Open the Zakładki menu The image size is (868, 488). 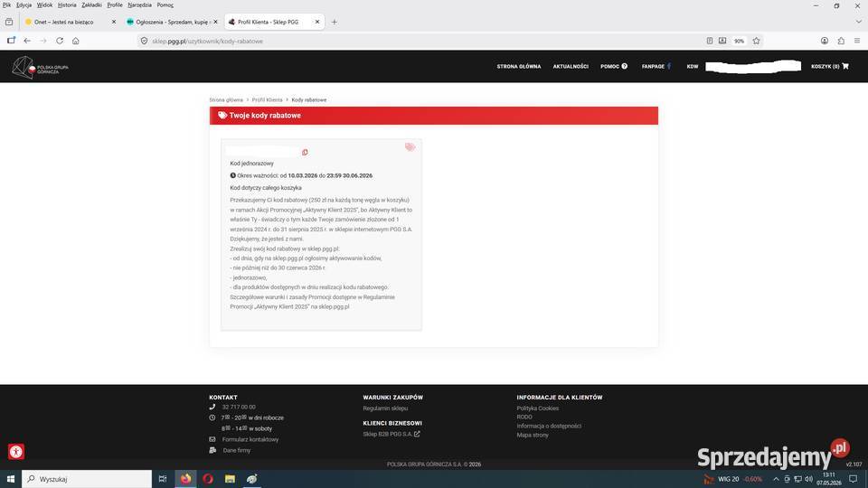[x=91, y=5]
